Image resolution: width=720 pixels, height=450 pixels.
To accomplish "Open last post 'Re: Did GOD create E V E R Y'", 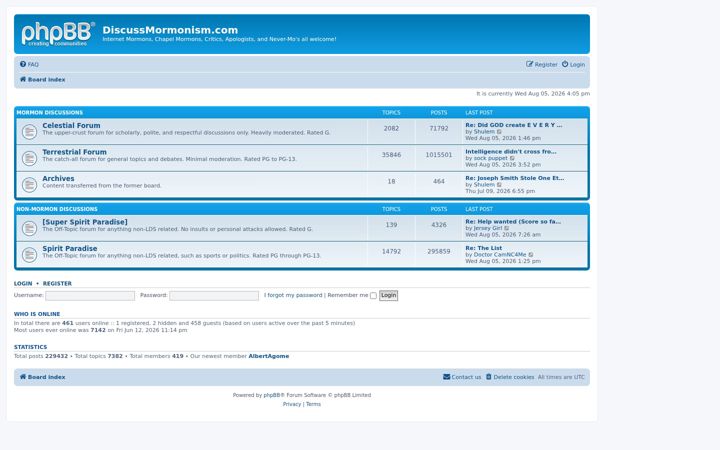I will click(x=513, y=125).
